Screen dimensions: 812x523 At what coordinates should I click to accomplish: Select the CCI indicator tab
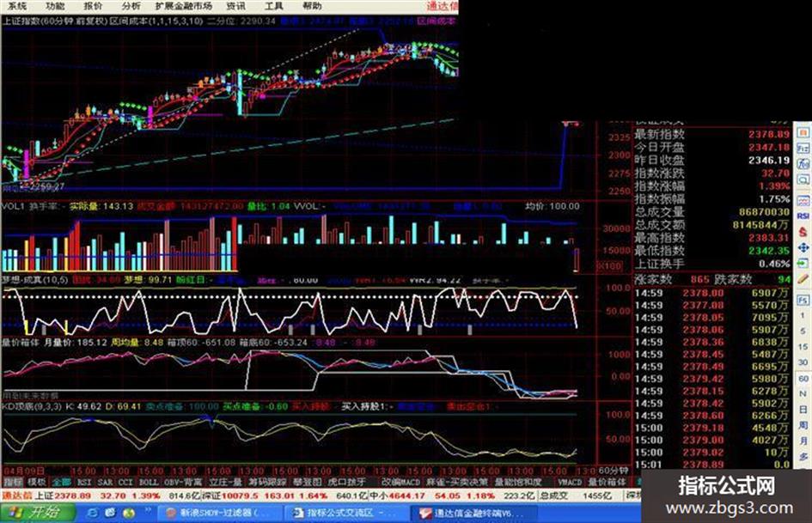click(125, 482)
